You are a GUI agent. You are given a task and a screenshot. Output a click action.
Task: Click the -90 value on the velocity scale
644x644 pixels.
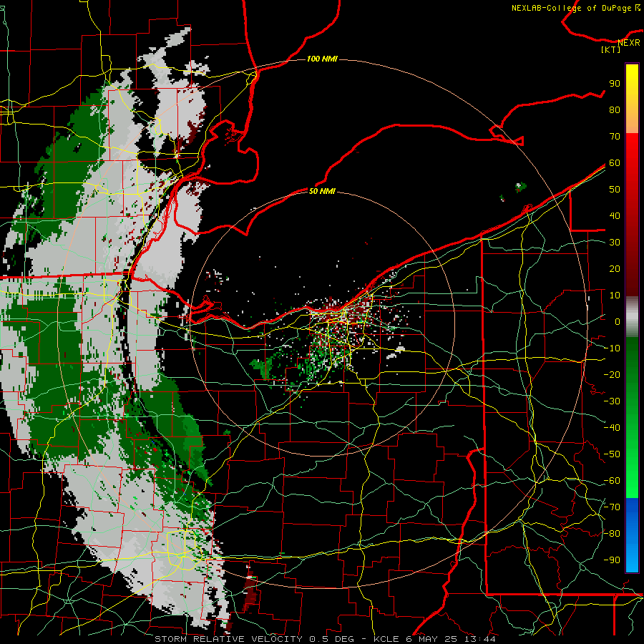click(612, 560)
